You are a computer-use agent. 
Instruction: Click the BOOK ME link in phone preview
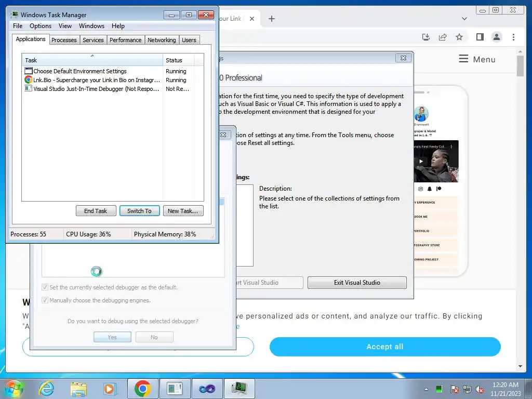click(435, 217)
